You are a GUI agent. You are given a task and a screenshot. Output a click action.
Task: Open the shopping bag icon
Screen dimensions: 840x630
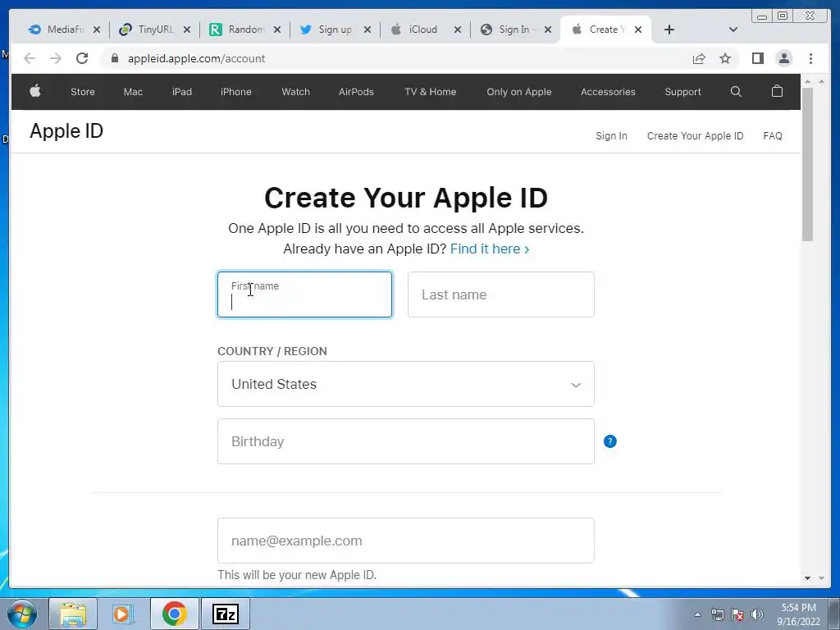pos(777,91)
